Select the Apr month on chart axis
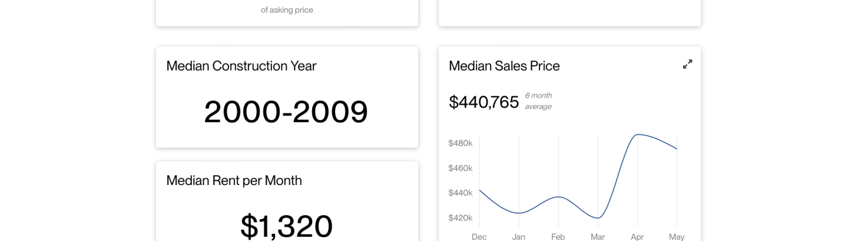This screenshot has width=868, height=241. point(637,237)
